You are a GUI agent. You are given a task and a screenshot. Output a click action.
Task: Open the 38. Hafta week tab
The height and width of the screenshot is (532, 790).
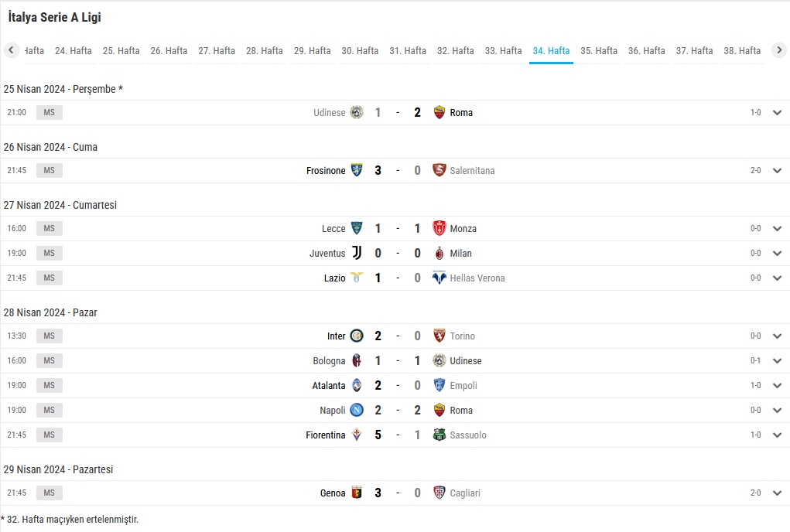click(742, 51)
